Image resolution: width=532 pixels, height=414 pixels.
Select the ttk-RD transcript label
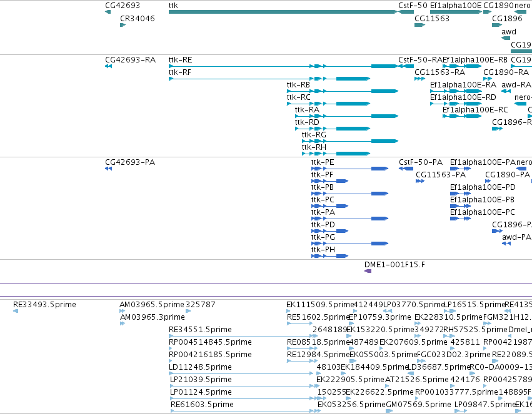pos(307,122)
